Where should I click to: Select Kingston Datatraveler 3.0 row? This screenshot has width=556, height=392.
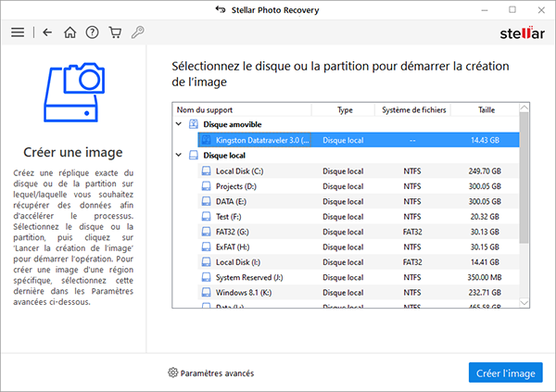click(x=359, y=140)
